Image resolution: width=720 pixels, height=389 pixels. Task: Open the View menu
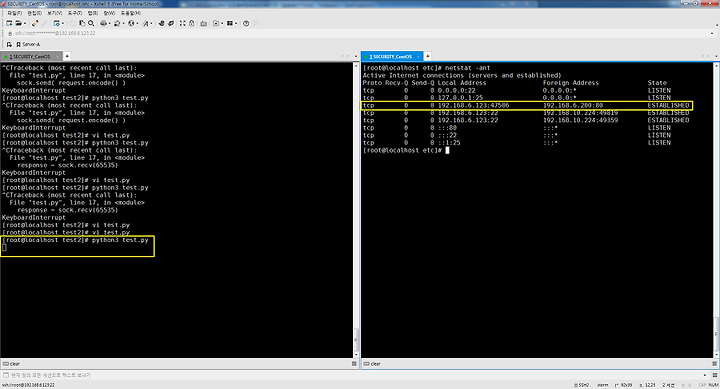pyautogui.click(x=55, y=13)
